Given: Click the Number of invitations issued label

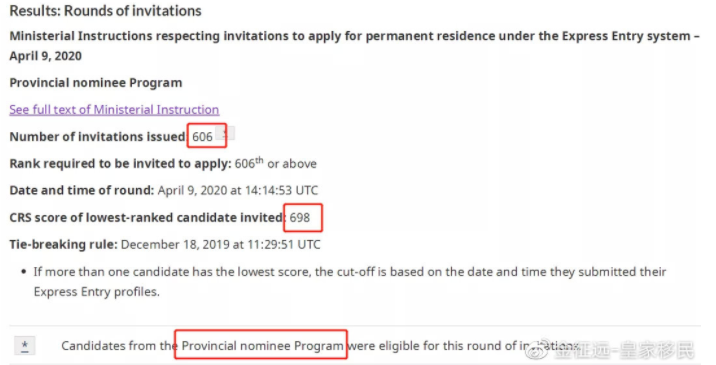Looking at the screenshot, I should click(98, 137).
